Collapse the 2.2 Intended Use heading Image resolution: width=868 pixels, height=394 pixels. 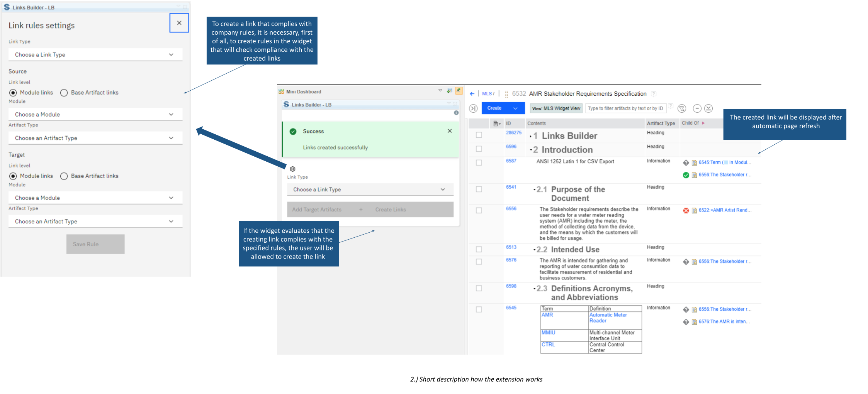point(534,250)
